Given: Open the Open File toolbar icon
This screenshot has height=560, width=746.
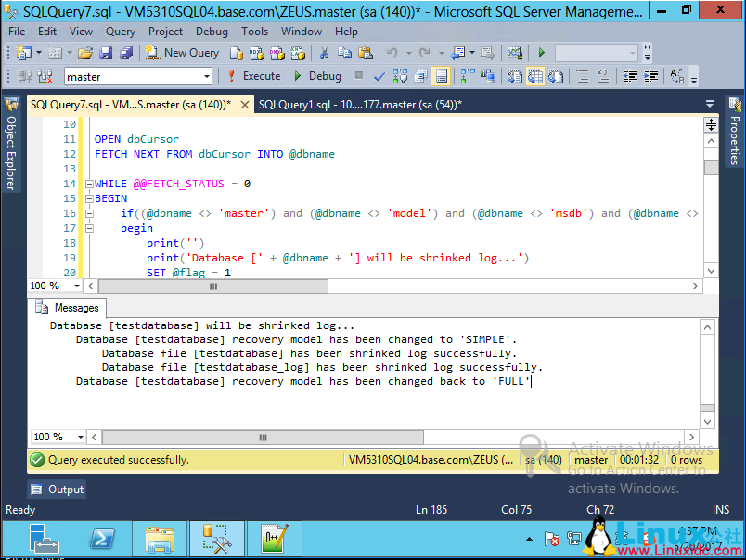Looking at the screenshot, I should 86,52.
